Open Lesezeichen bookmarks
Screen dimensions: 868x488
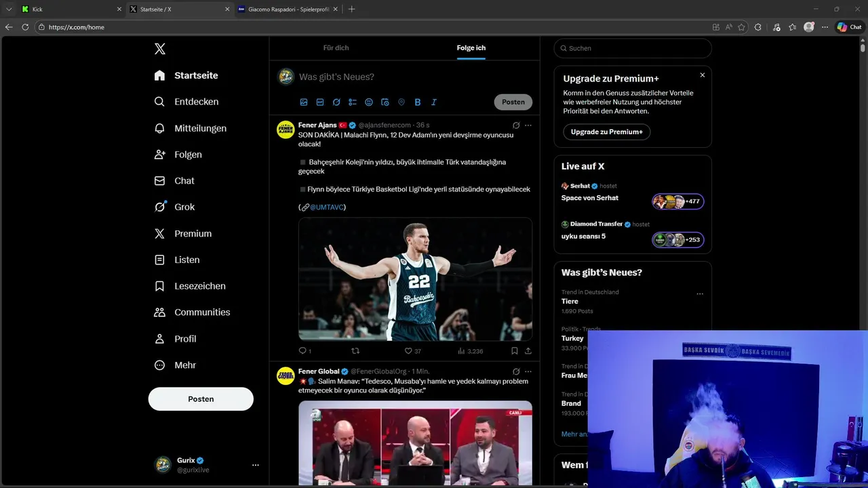tap(190, 286)
